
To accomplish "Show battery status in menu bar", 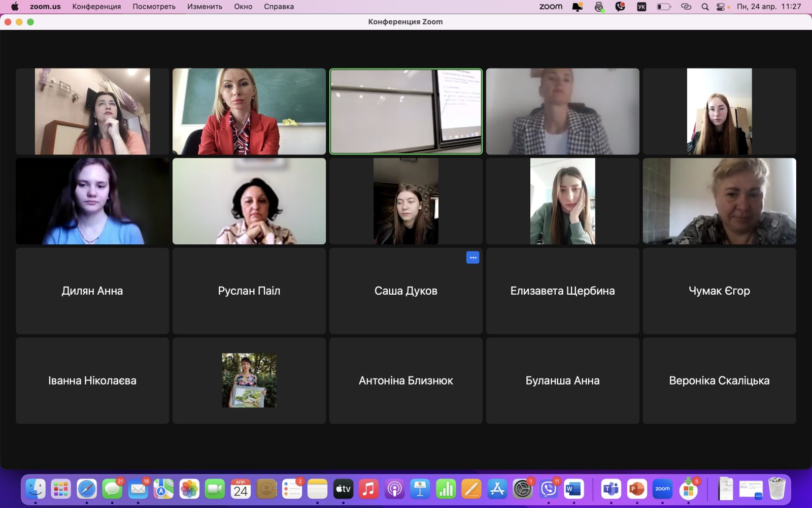I will pyautogui.click(x=664, y=7).
